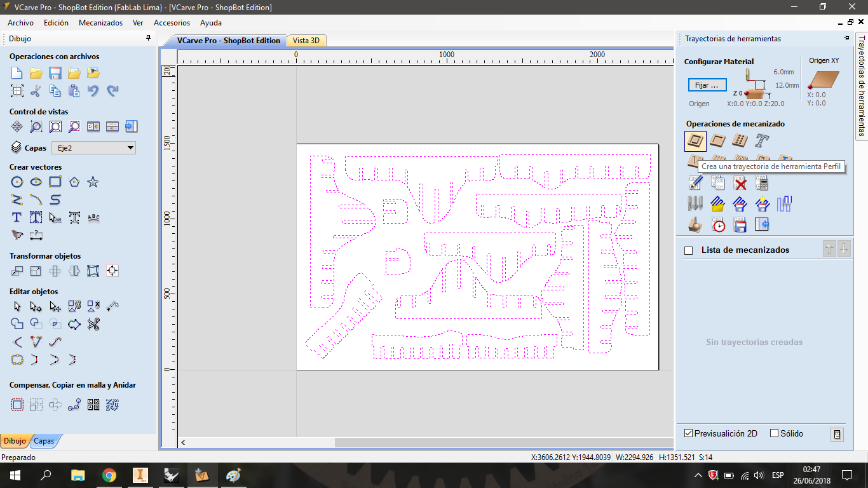
Task: Click the Text on curve ABC icon
Action: tap(93, 218)
